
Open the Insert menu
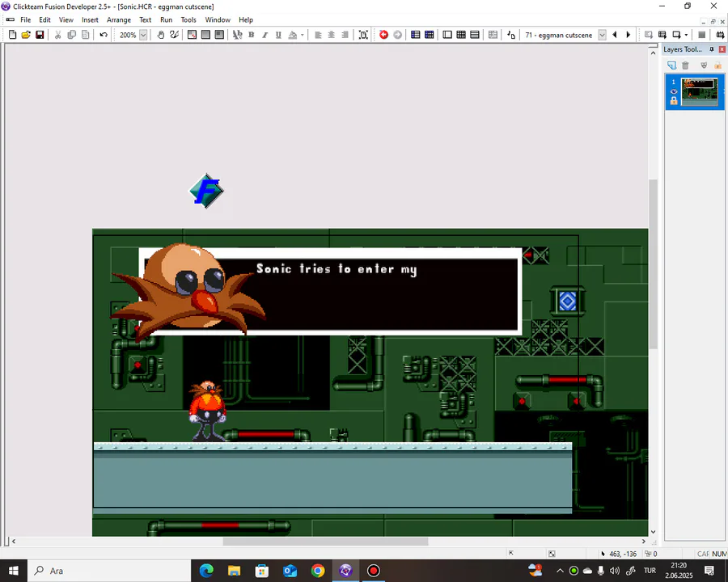[x=90, y=20]
